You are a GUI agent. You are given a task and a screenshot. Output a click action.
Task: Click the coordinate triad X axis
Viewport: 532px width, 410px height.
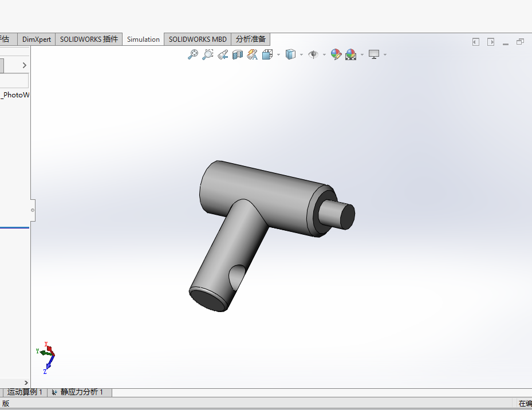49,348
